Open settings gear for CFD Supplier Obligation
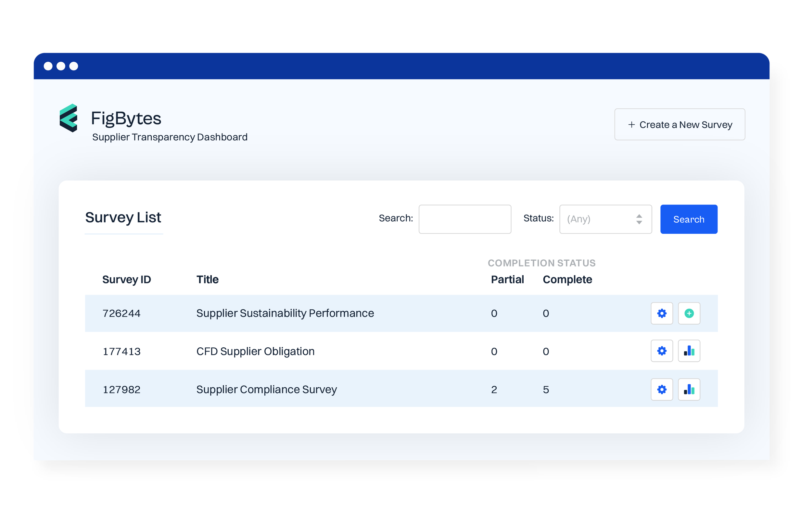The image size is (812, 522). [x=662, y=351]
